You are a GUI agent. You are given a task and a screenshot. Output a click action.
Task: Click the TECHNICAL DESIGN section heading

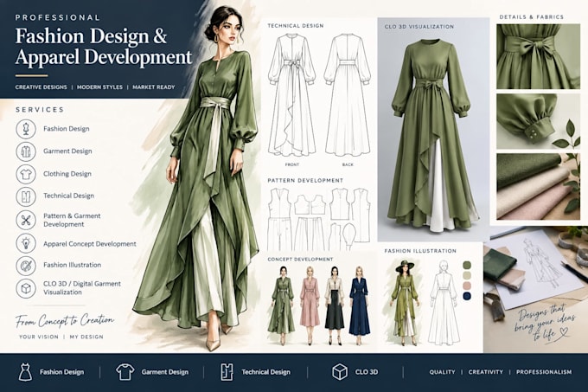tap(296, 26)
